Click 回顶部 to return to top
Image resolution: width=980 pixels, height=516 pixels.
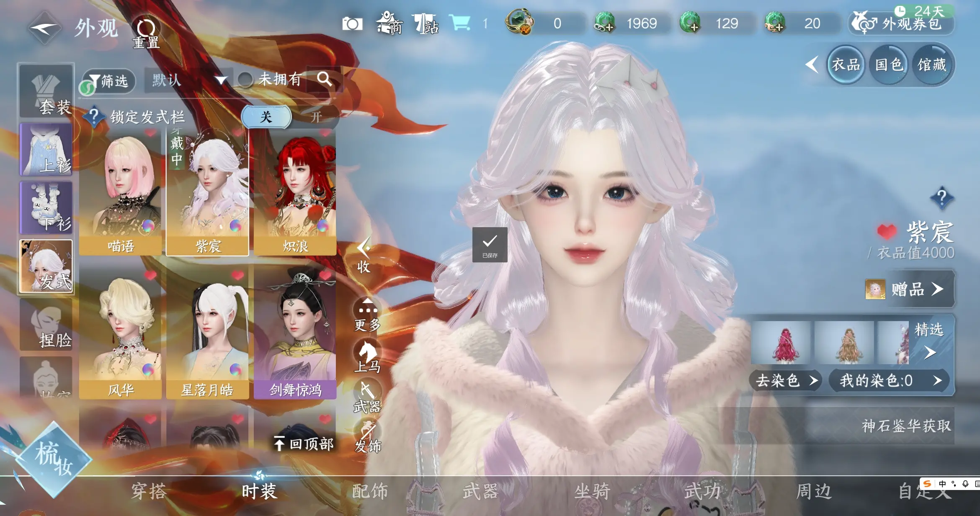tap(304, 443)
